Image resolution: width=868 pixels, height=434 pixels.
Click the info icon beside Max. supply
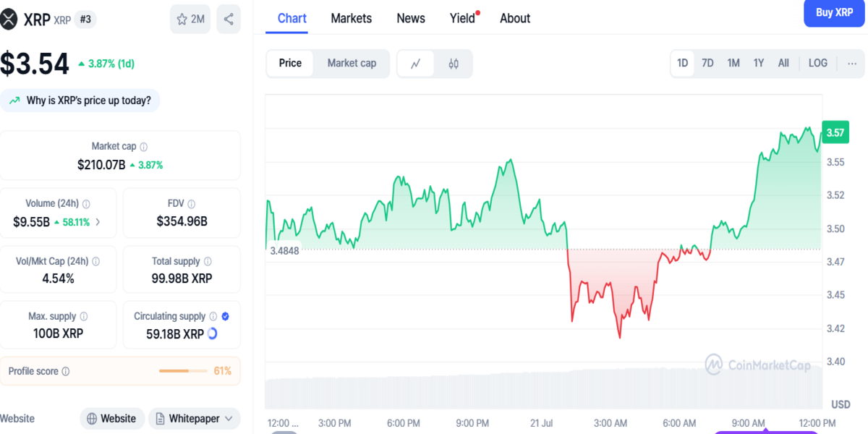(83, 317)
